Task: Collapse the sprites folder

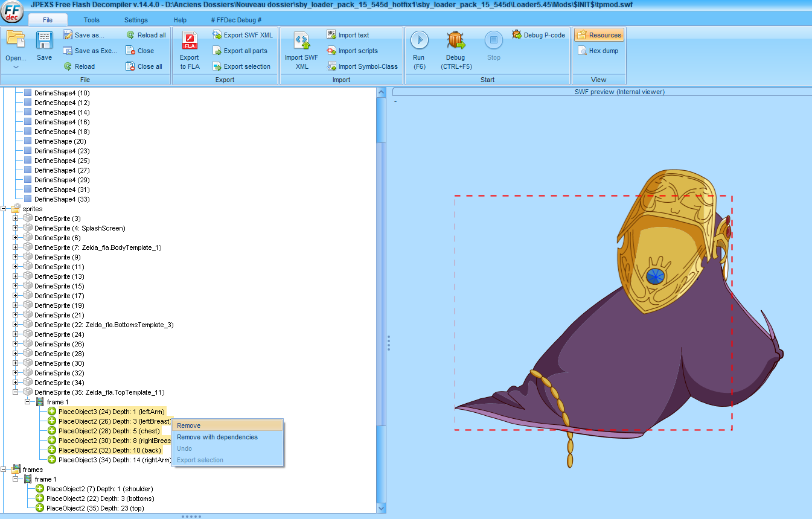Action: point(4,209)
